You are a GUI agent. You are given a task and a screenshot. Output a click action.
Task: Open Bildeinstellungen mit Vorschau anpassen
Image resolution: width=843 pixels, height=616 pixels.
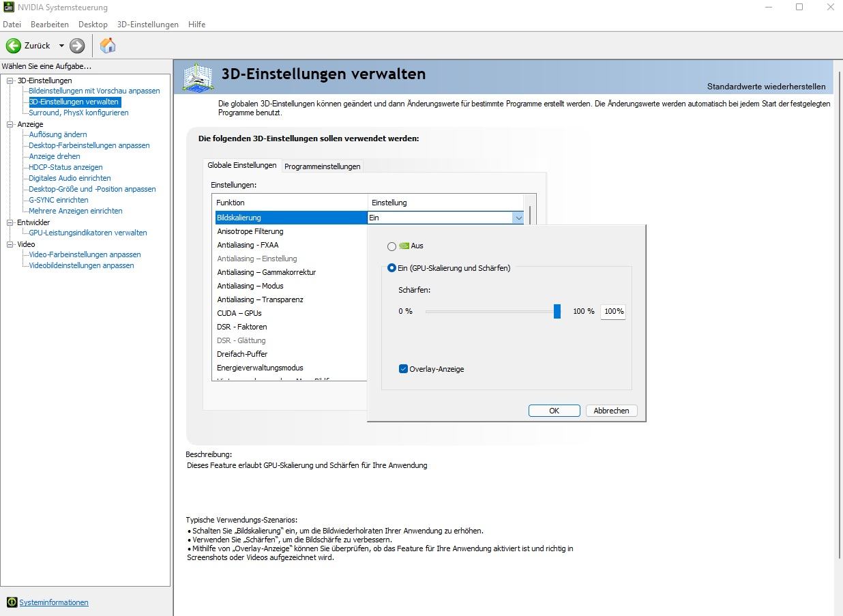pyautogui.click(x=94, y=91)
